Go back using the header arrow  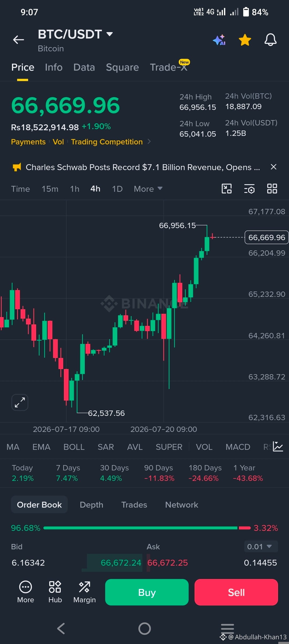(18, 40)
